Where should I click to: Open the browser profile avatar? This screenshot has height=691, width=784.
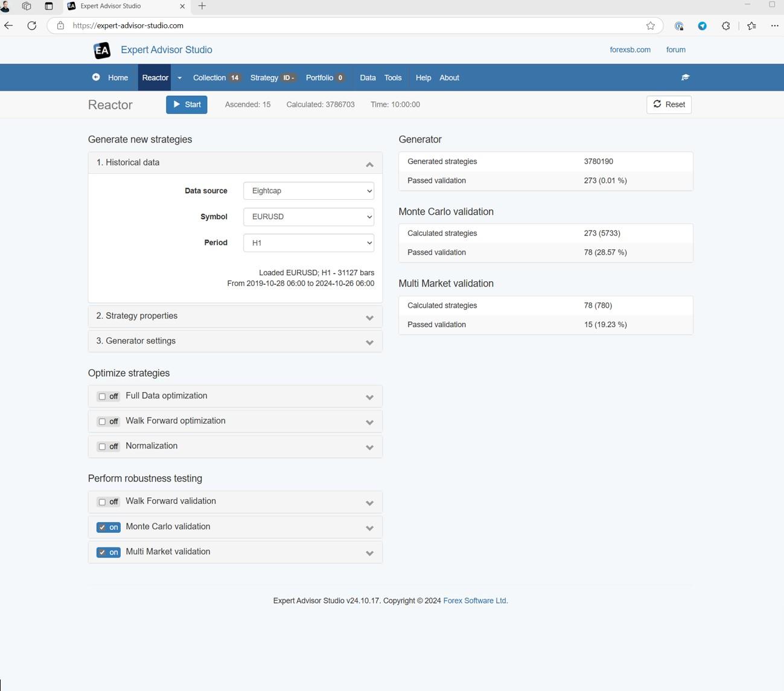(x=5, y=6)
